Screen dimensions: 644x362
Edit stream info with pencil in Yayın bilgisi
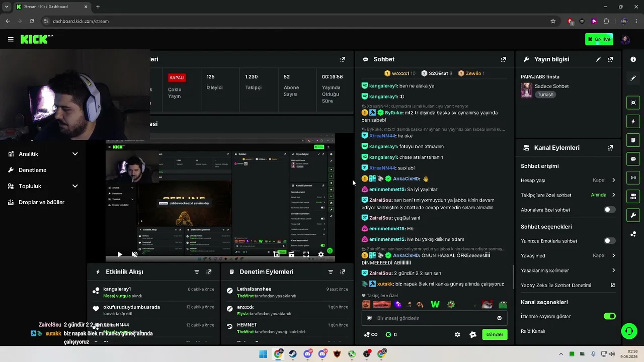[x=598, y=59]
